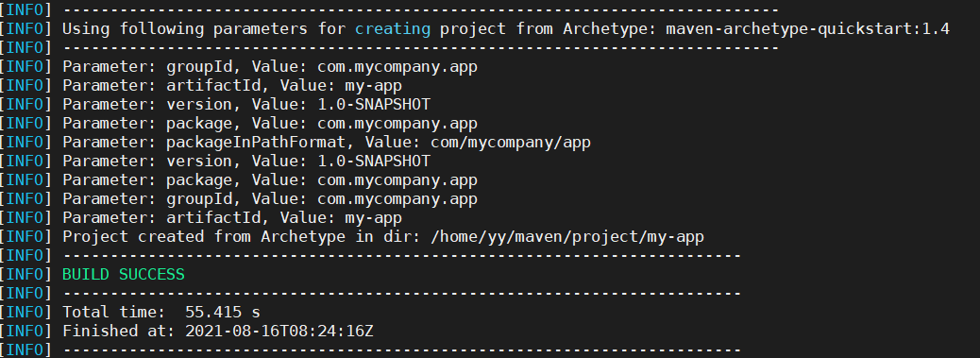Click the cyan word "creating"
The width and height of the screenshot is (980, 358).
click(393, 28)
